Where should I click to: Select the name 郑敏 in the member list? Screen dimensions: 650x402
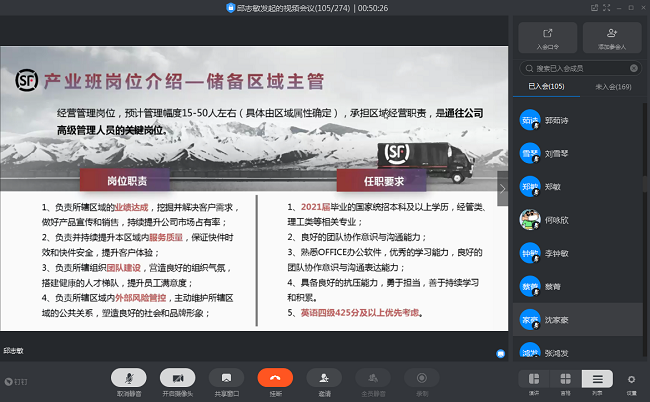(553, 187)
